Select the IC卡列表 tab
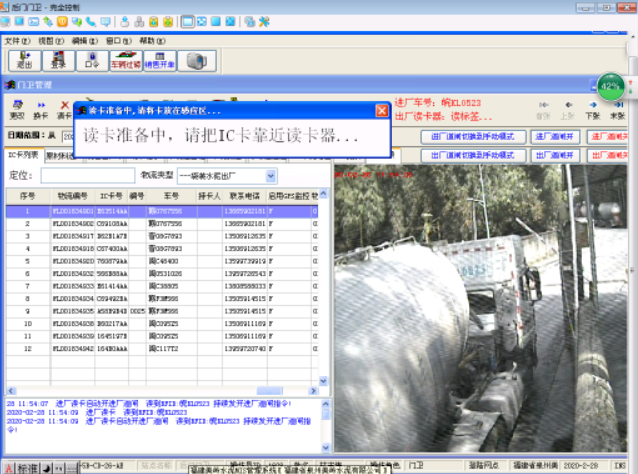Image resolution: width=638 pixels, height=474 pixels. (22, 155)
